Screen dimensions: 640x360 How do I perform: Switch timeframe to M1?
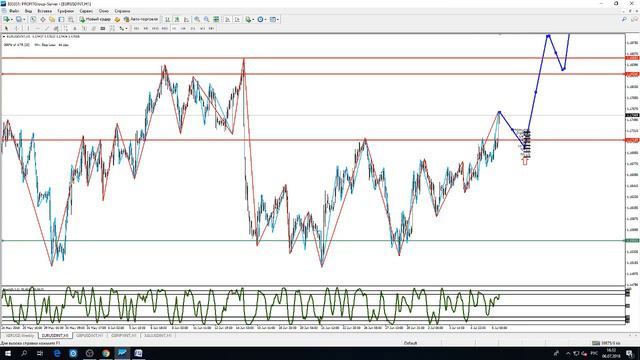click(x=136, y=29)
